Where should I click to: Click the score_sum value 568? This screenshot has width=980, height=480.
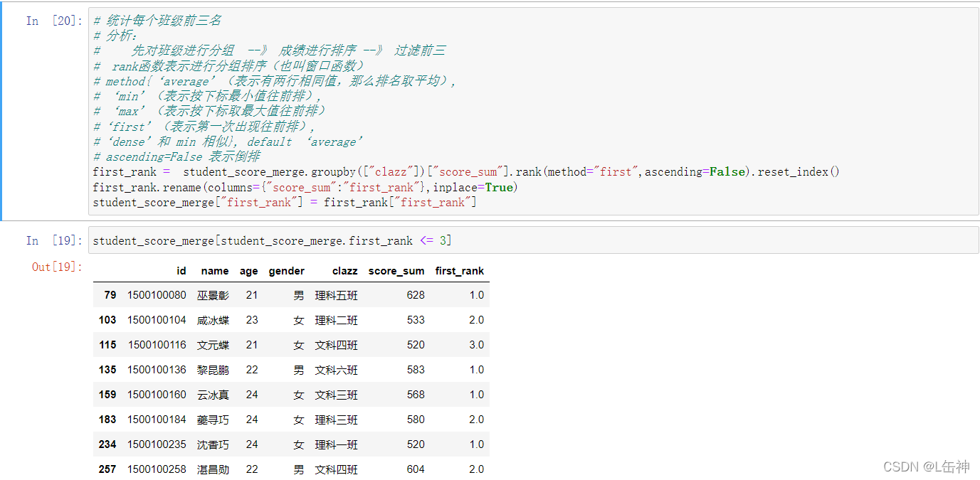(x=416, y=395)
